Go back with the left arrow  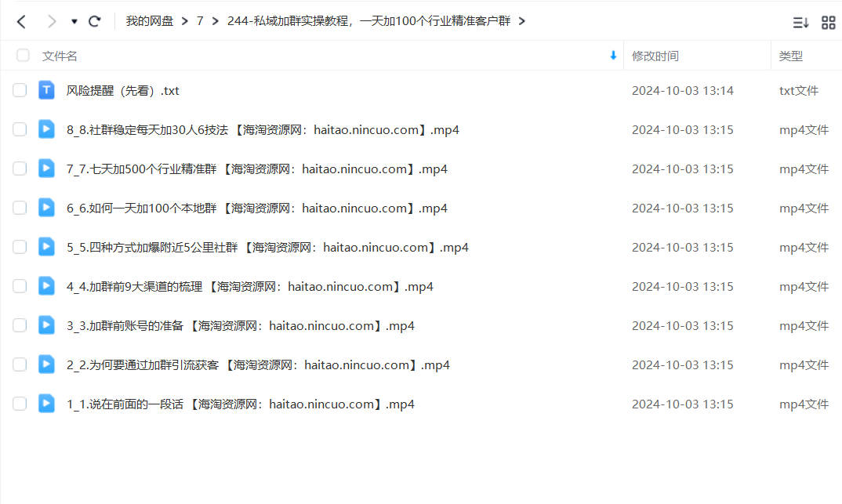click(21, 21)
